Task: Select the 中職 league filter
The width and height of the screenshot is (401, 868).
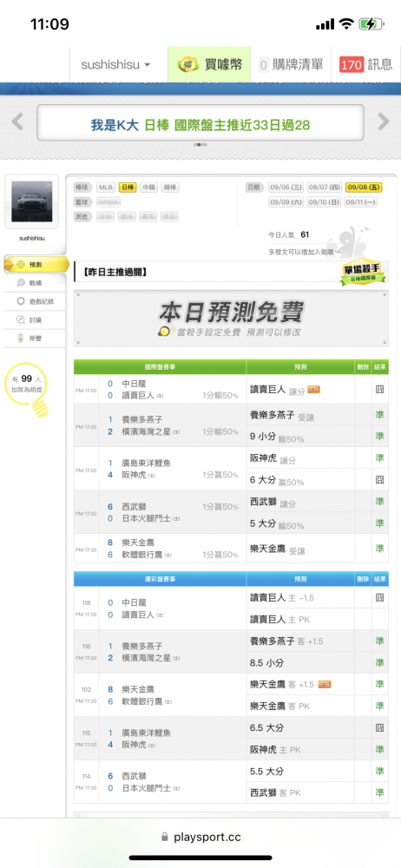Action: (x=149, y=187)
